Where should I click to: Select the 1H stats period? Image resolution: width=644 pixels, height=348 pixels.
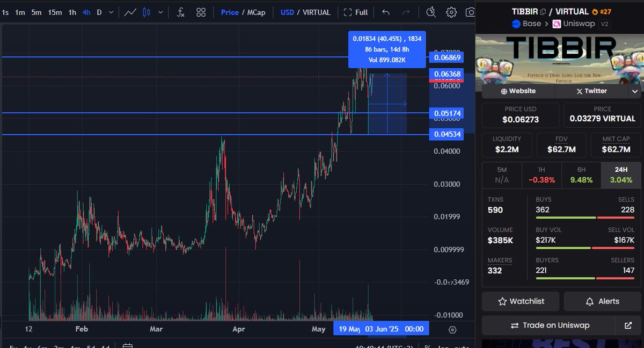[541, 175]
